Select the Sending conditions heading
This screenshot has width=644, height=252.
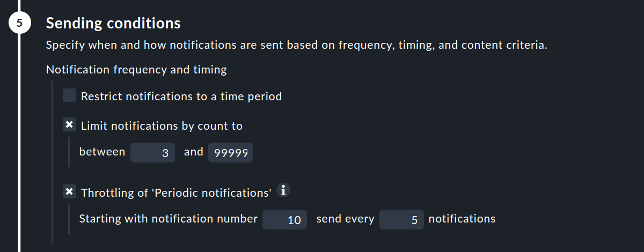[x=113, y=24]
